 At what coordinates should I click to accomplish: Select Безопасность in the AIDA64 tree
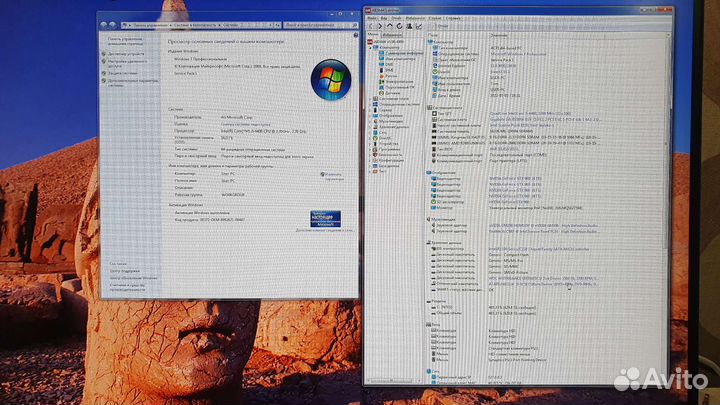tap(388, 155)
